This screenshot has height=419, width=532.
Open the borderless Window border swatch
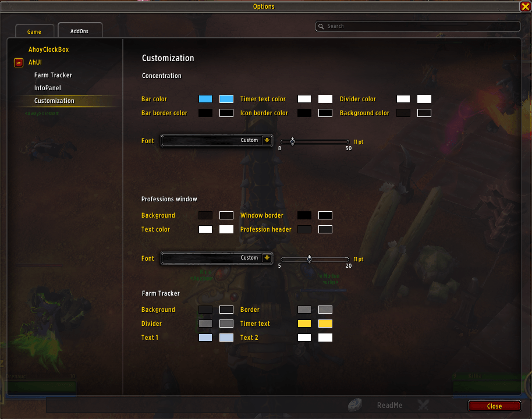(x=304, y=215)
